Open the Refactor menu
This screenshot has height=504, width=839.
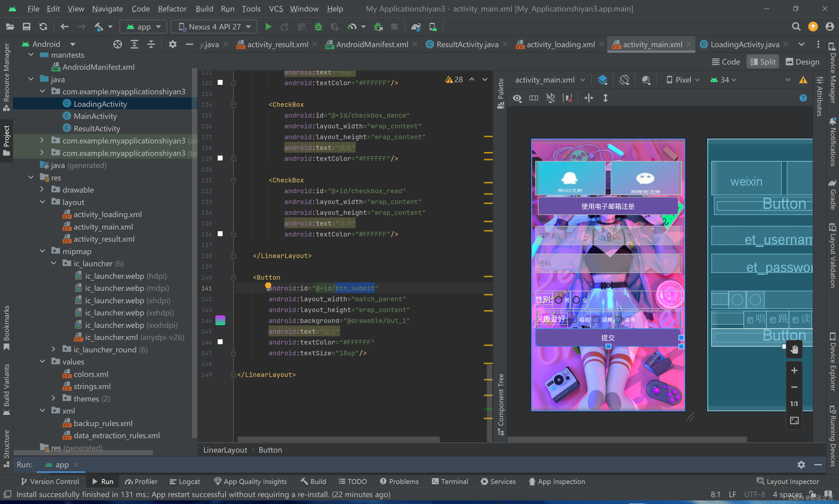(x=172, y=9)
